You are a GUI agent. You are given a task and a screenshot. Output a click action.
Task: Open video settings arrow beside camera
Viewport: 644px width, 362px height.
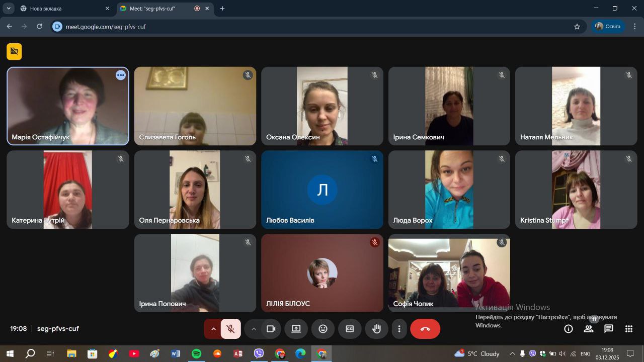[254, 329]
